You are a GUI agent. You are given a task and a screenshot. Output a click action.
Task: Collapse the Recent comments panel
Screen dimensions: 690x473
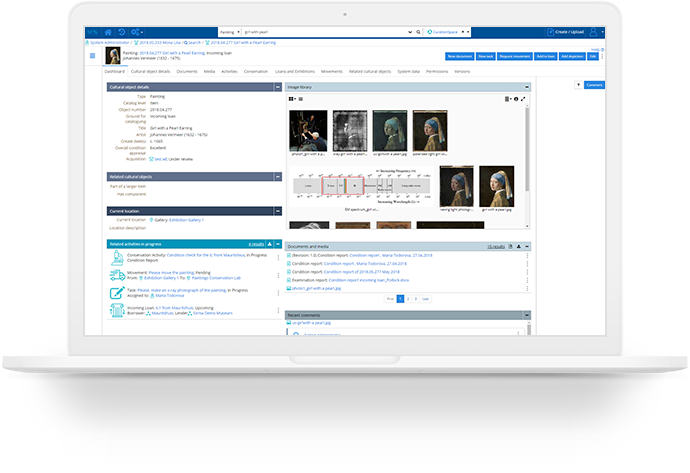coord(527,315)
